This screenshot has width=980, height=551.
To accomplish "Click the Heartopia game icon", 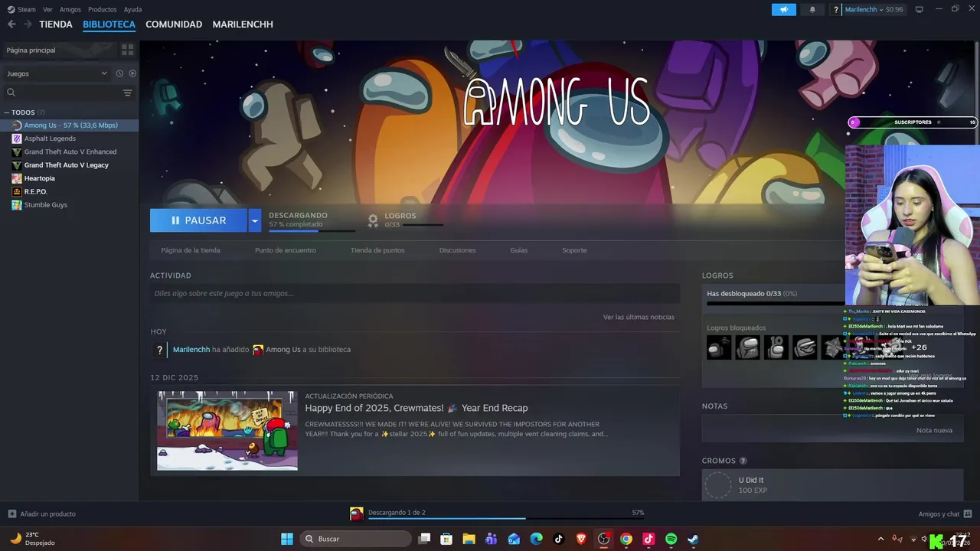I will pyautogui.click(x=17, y=178).
